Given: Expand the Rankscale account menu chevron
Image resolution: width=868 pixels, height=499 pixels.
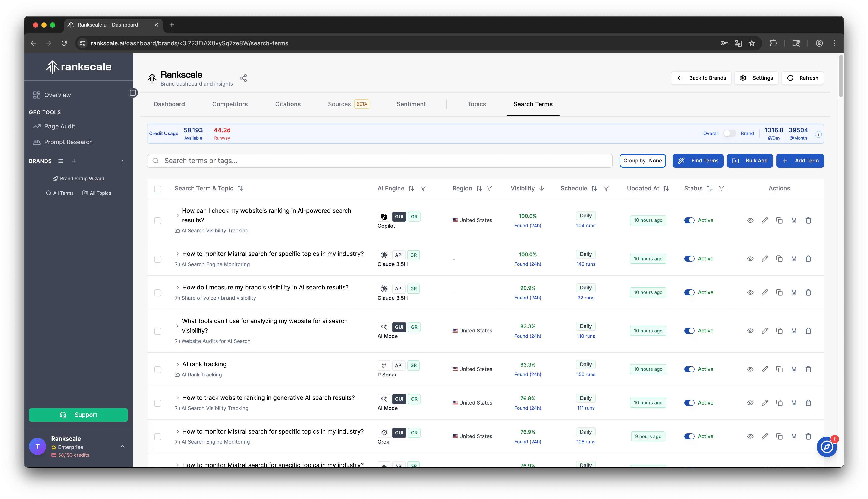Looking at the screenshot, I should [x=123, y=447].
